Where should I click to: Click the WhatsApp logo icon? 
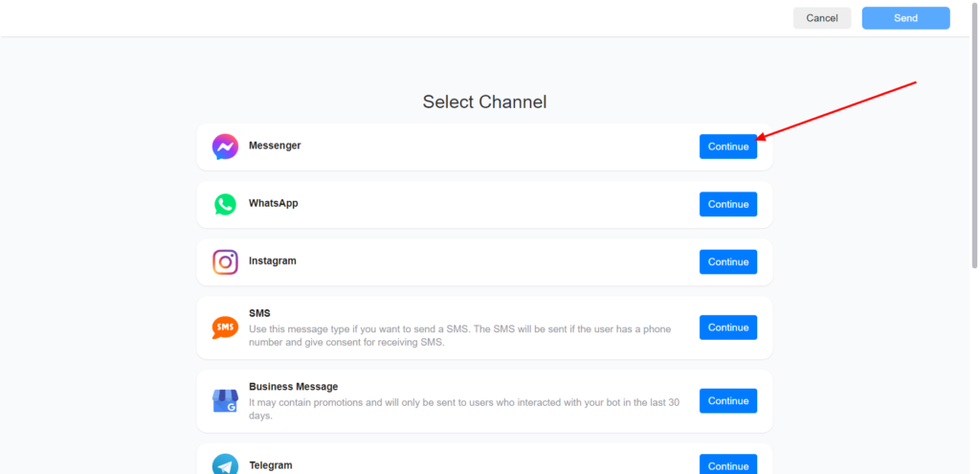tap(225, 205)
